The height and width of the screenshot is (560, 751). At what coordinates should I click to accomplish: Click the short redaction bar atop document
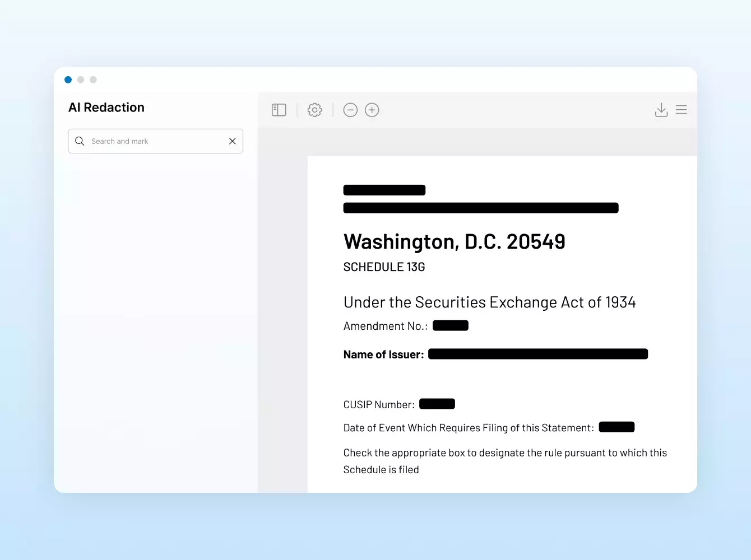[384, 190]
